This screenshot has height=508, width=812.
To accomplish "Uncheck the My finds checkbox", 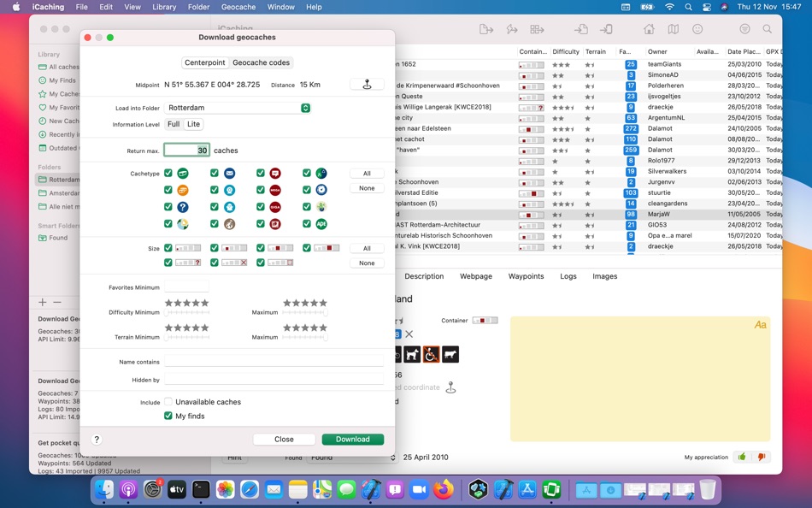I will tap(168, 416).
